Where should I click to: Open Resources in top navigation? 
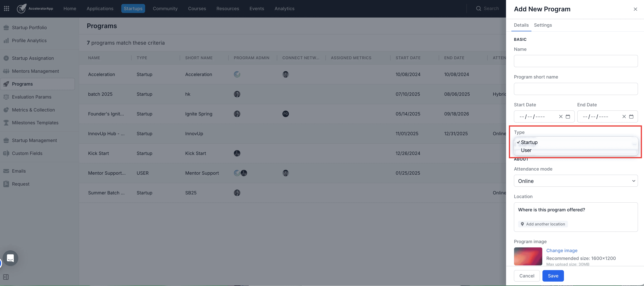[228, 9]
